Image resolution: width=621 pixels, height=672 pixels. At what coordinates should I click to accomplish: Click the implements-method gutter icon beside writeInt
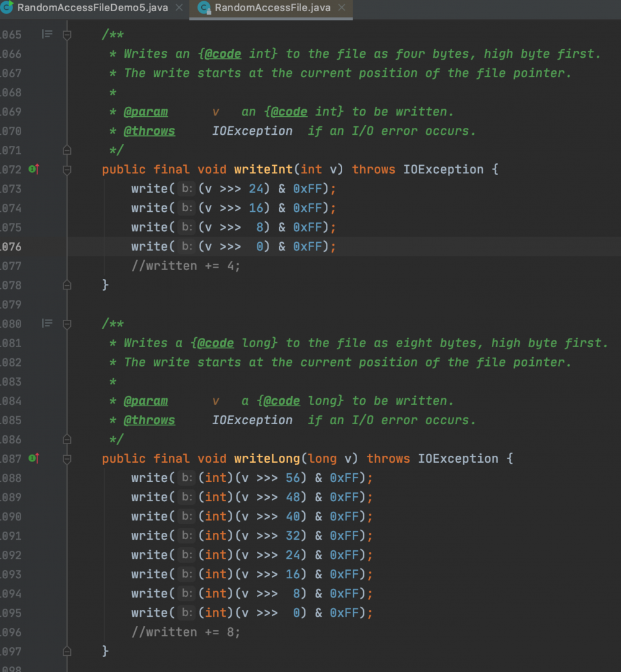coord(34,170)
